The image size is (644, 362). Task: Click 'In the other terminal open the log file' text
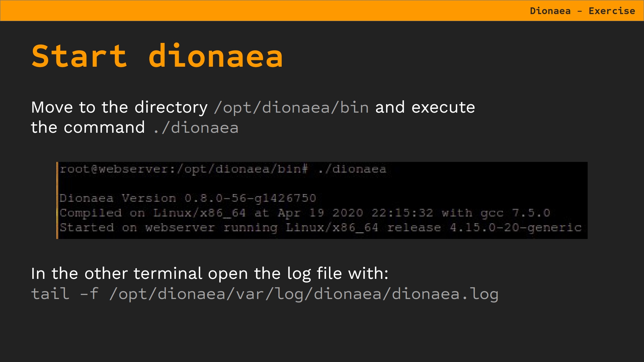point(210,274)
